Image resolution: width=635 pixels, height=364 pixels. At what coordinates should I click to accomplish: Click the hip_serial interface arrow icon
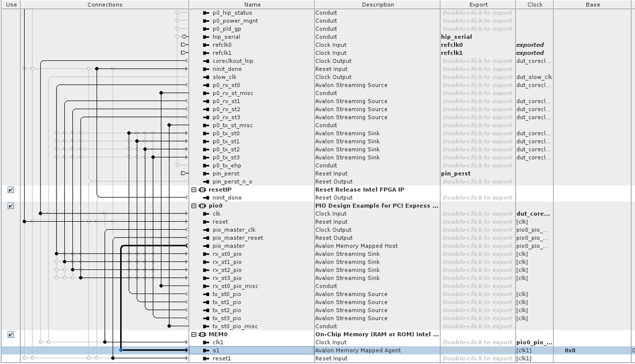pyautogui.click(x=206, y=37)
